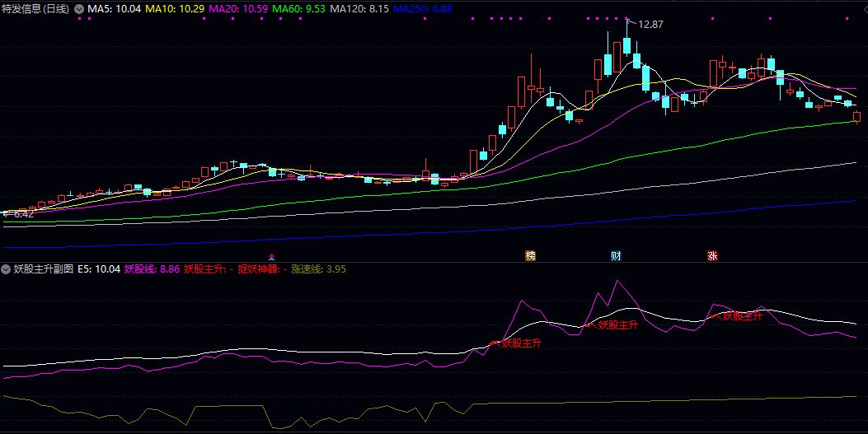Viewport: 868px width, 434px height.
Task: Select the blue MA250: 6.88 label
Action: point(422,9)
